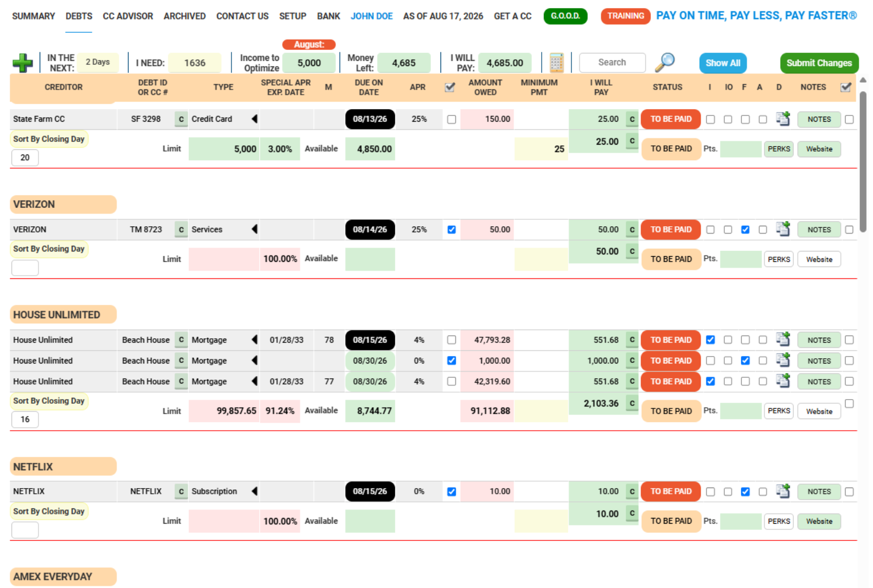
Task: Tick the IO checkbox in the NETFLIX row
Action: pos(728,492)
